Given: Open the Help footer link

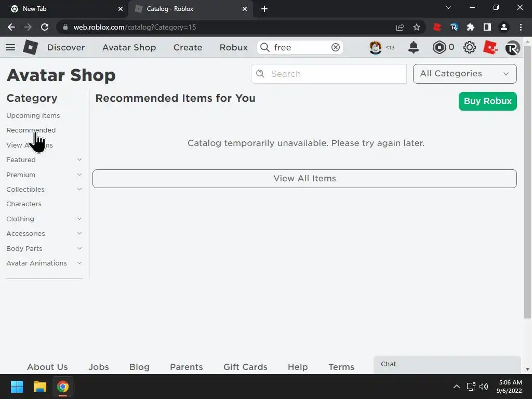Looking at the screenshot, I should pyautogui.click(x=298, y=367).
